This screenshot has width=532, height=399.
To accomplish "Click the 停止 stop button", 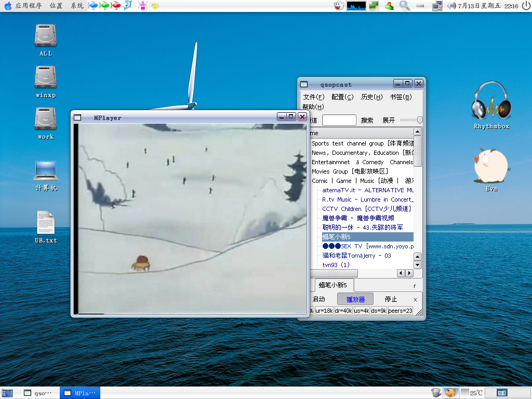I will [x=391, y=299].
